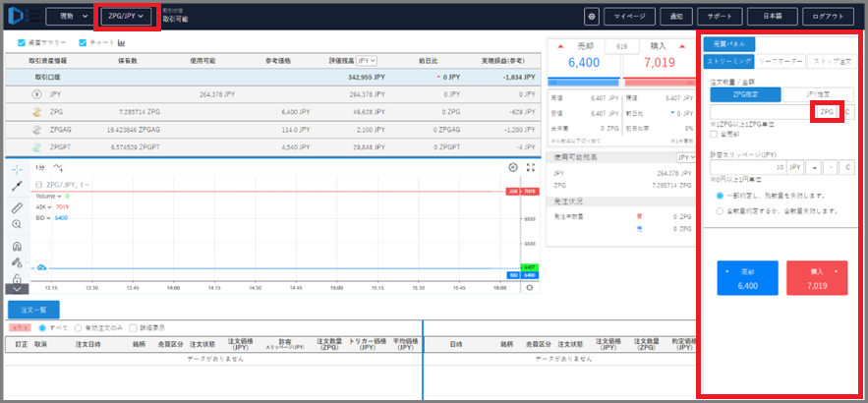Click the slippage minus button
This screenshot has height=403, width=868.
830,167
